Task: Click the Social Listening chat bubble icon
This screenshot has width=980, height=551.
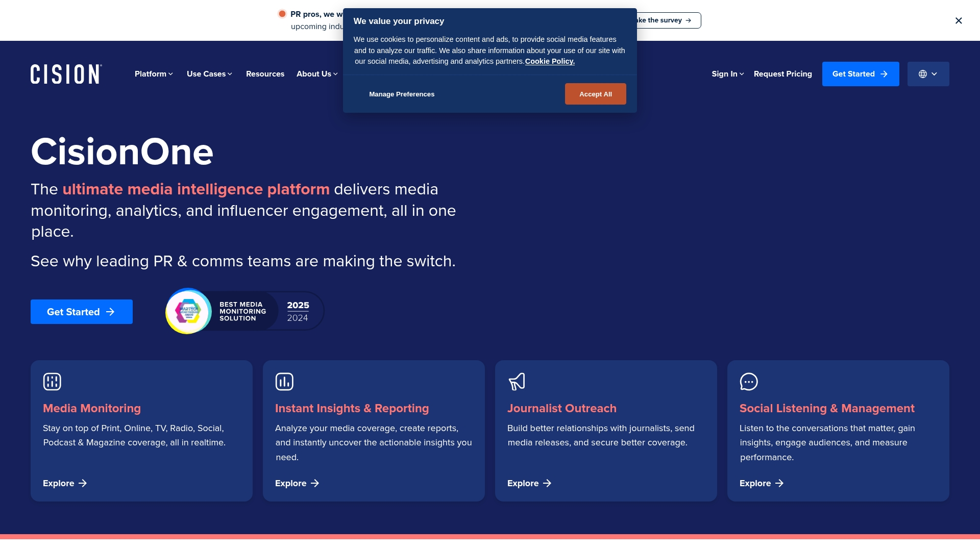Action: (x=749, y=382)
